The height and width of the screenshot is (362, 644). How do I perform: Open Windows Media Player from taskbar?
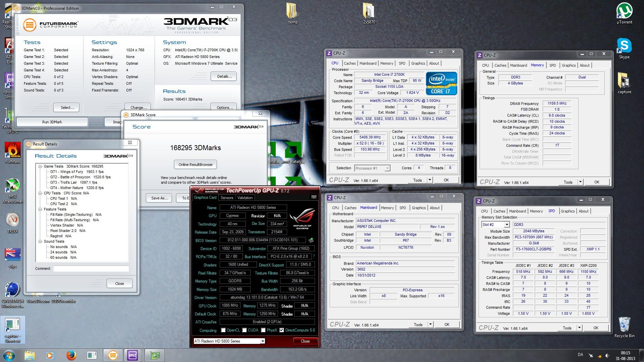[x=50, y=355]
